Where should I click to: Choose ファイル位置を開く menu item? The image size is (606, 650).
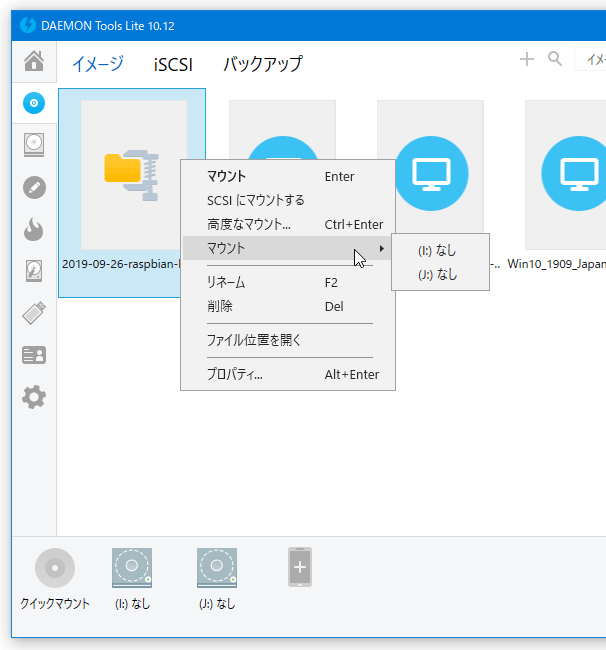[288, 340]
